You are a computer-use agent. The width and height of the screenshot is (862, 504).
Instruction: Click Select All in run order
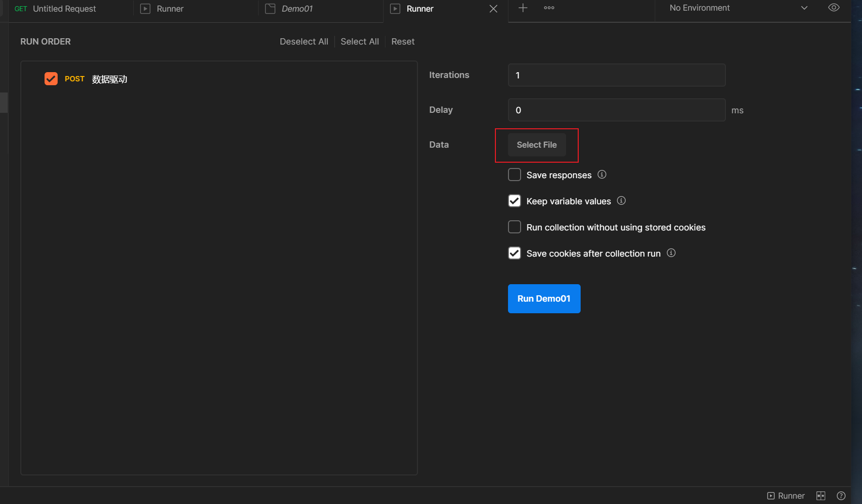tap(360, 42)
